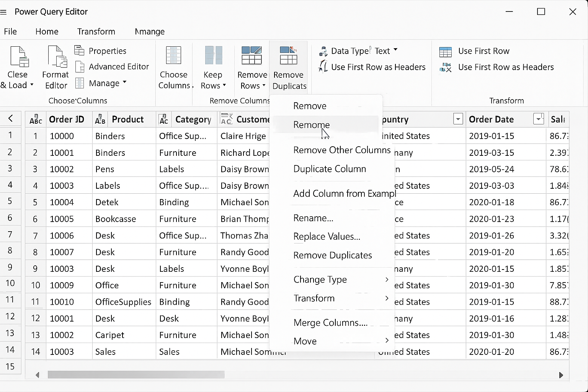Switch to the Home tab
The height and width of the screenshot is (392, 588).
pos(47,31)
